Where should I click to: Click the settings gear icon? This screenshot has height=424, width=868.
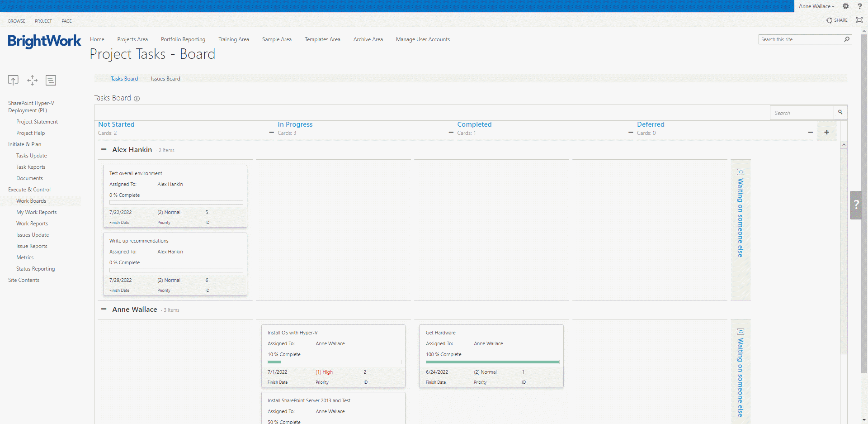click(845, 6)
